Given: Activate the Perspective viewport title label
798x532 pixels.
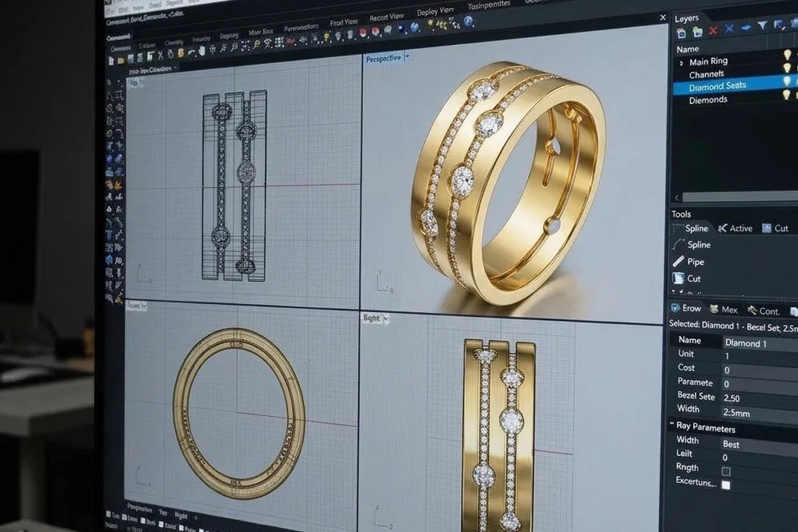Looking at the screenshot, I should click(x=383, y=59).
